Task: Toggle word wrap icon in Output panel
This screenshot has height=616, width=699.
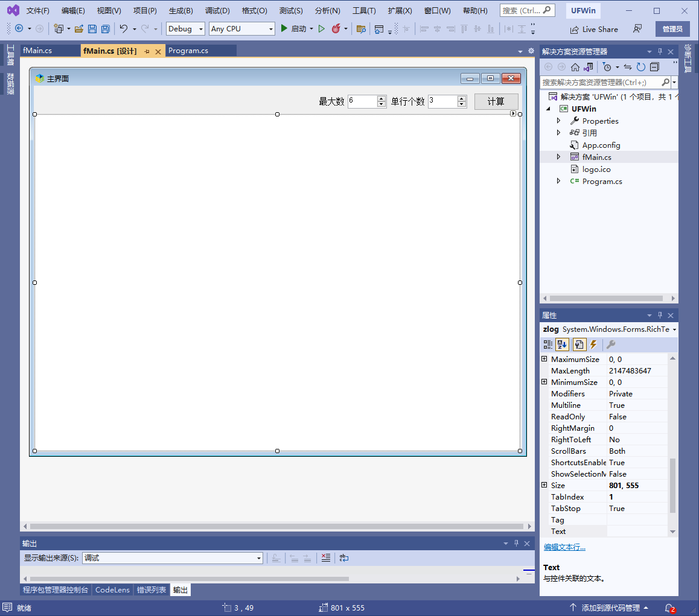Action: (343, 557)
